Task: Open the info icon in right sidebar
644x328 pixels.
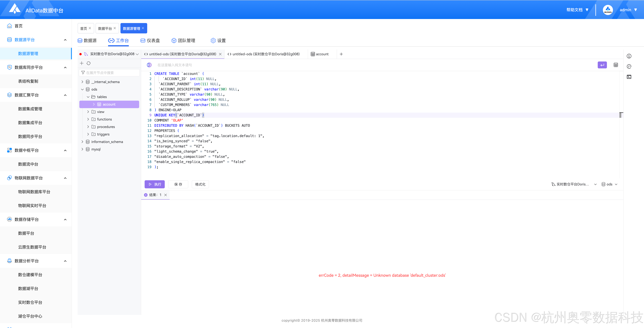Action: (629, 56)
